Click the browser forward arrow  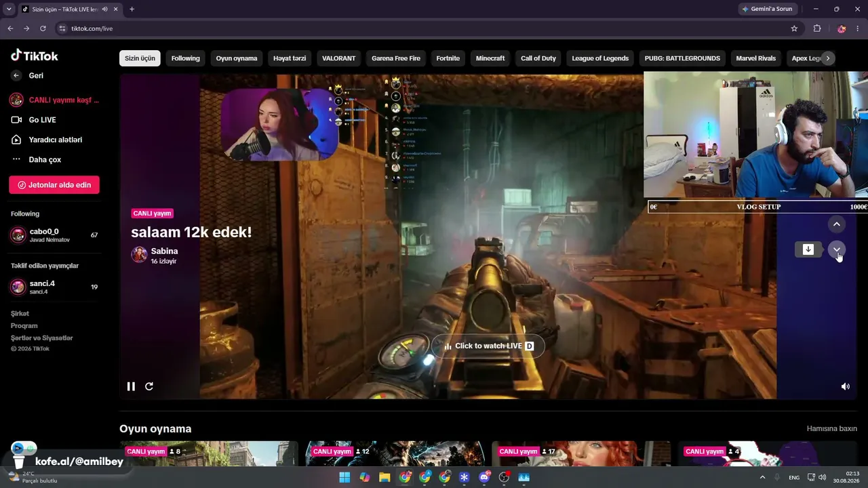pos(26,28)
